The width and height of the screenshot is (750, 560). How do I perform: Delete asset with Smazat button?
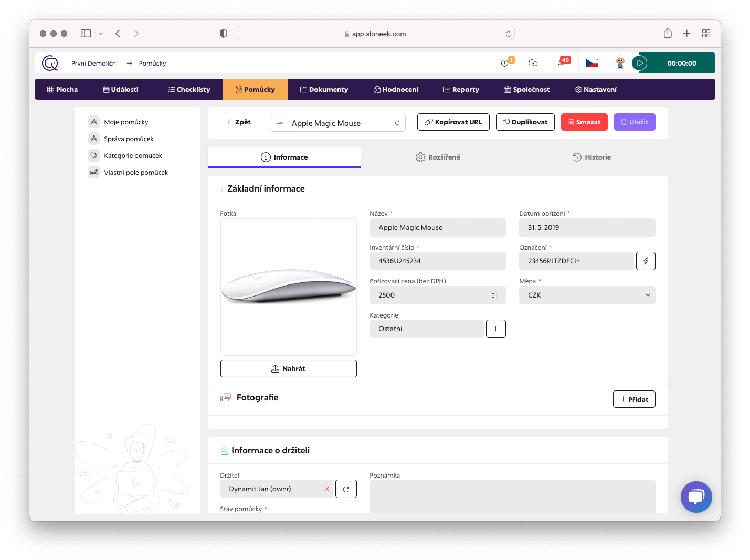click(x=584, y=122)
